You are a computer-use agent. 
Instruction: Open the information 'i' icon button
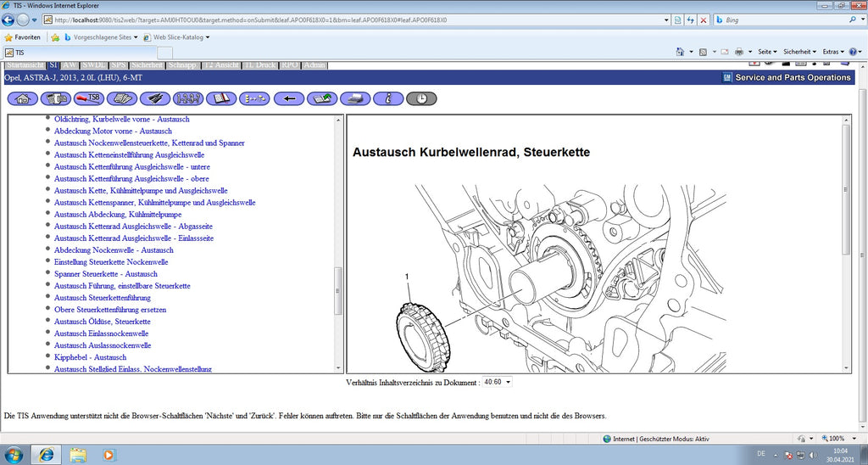pos(388,98)
